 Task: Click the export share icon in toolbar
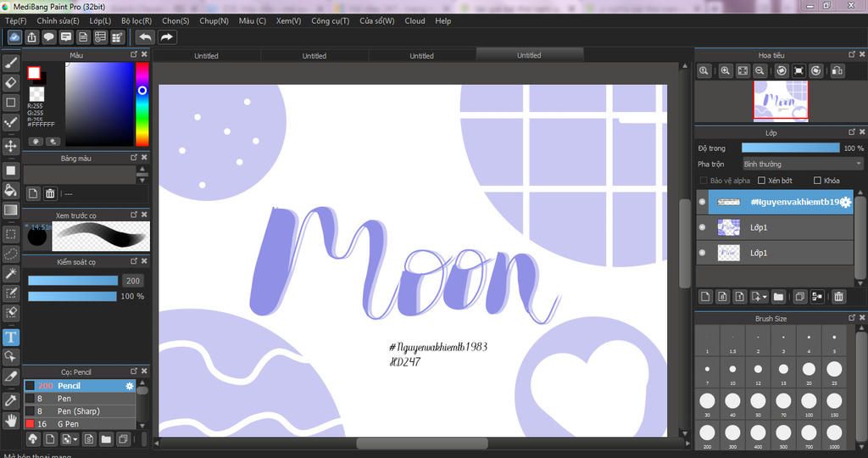click(31, 37)
